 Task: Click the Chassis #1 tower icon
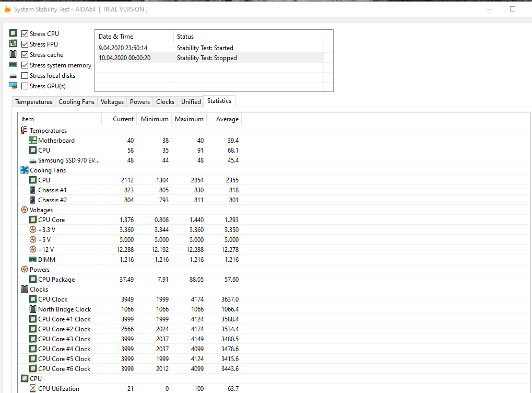pos(32,190)
